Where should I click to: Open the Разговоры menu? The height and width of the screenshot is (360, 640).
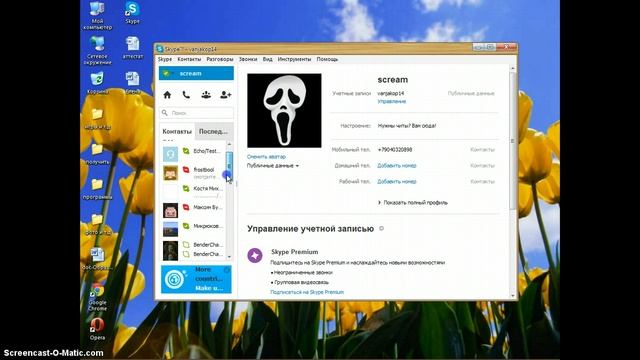pyautogui.click(x=220, y=59)
